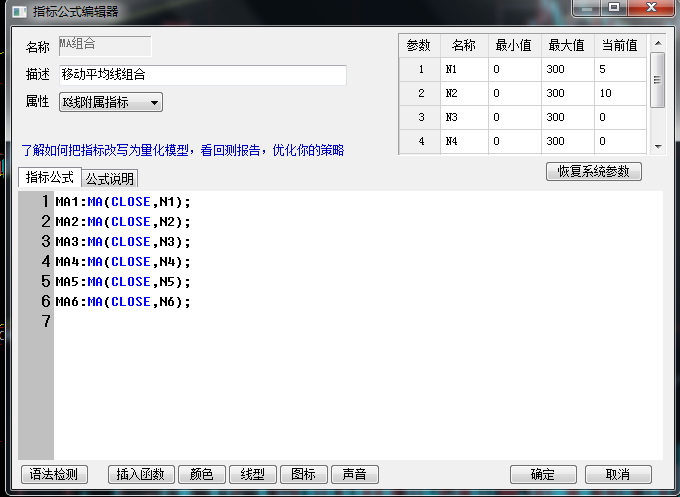Screen dimensions: 680x497
Task: Click the 声音 sound button
Action: [355, 474]
